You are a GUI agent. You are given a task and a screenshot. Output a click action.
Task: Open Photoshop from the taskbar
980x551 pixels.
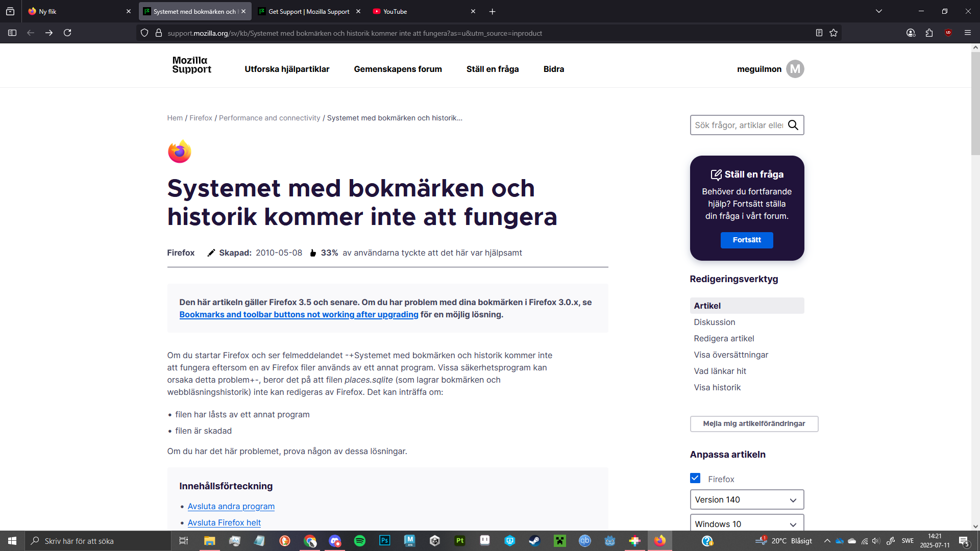point(385,541)
